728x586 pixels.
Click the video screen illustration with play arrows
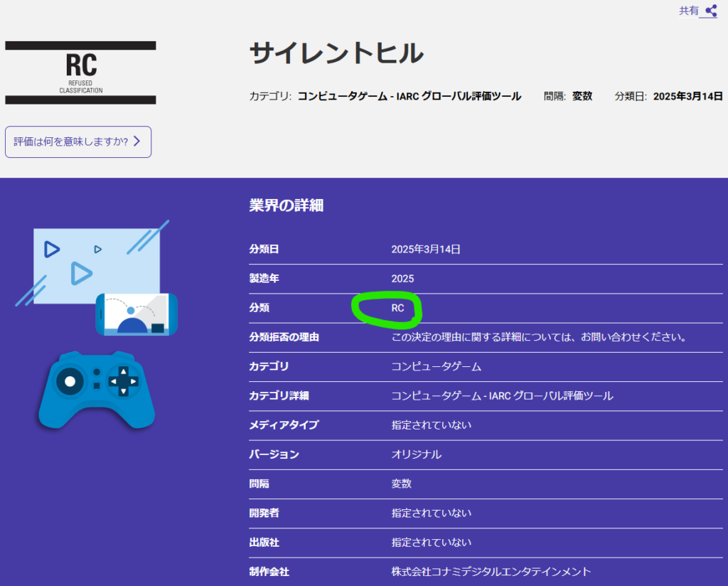click(97, 265)
